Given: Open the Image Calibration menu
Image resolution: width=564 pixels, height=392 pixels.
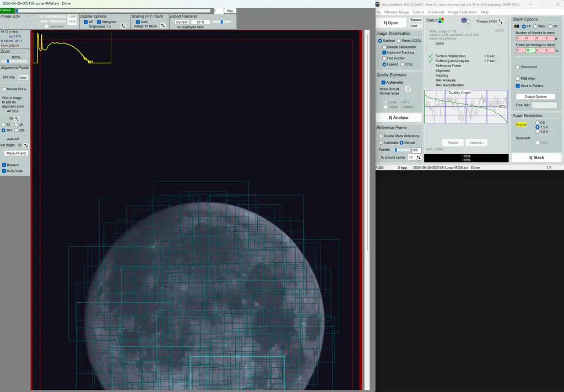Looking at the screenshot, I should coord(462,12).
